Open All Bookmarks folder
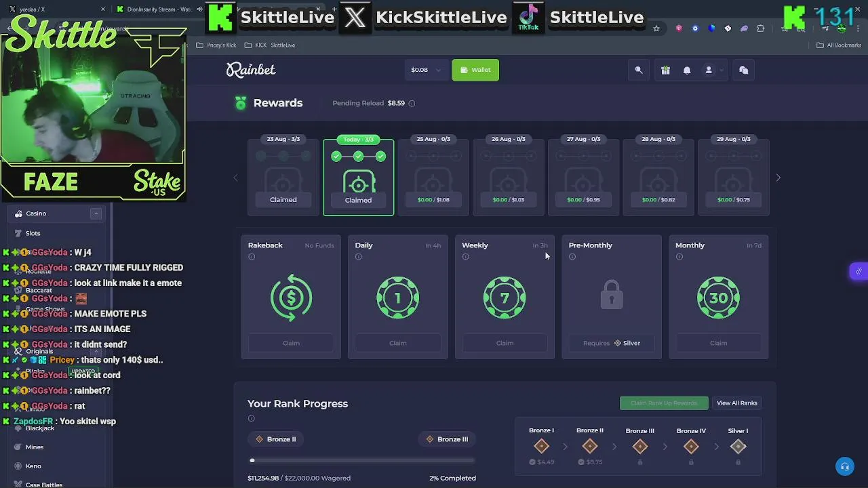 [x=839, y=45]
